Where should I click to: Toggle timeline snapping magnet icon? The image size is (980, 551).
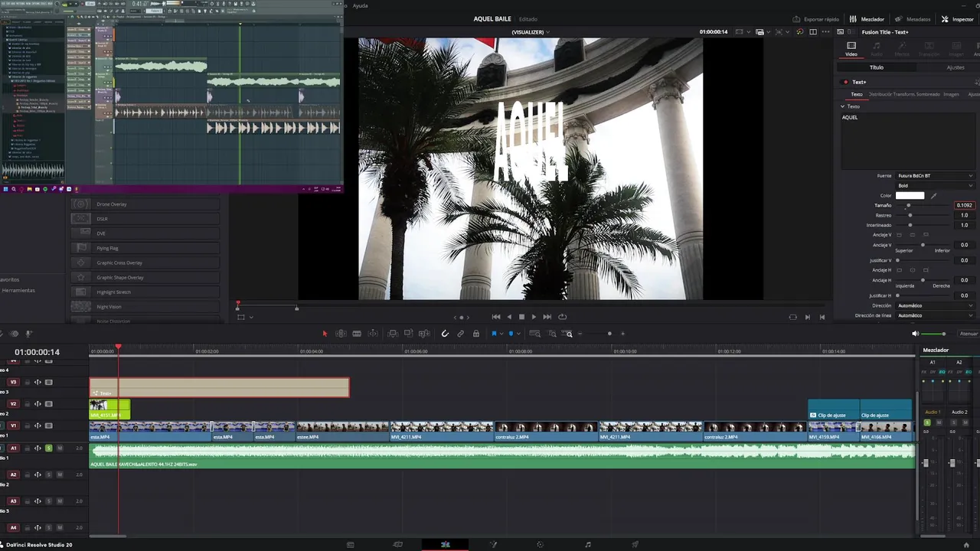click(445, 334)
